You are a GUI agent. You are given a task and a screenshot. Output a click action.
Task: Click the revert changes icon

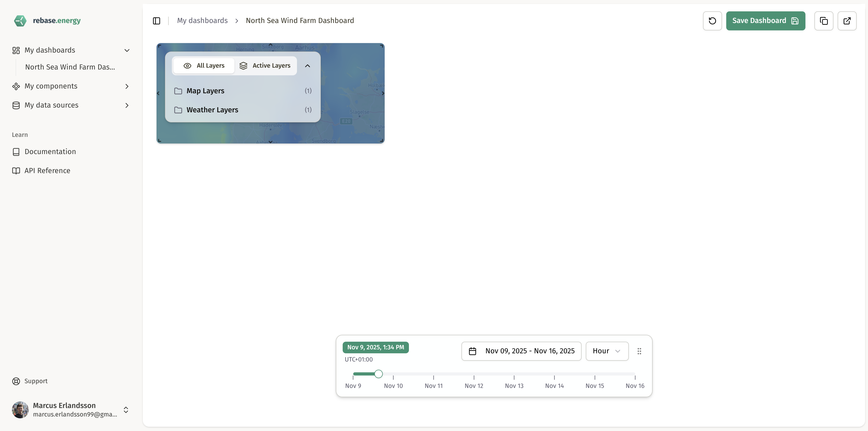712,21
